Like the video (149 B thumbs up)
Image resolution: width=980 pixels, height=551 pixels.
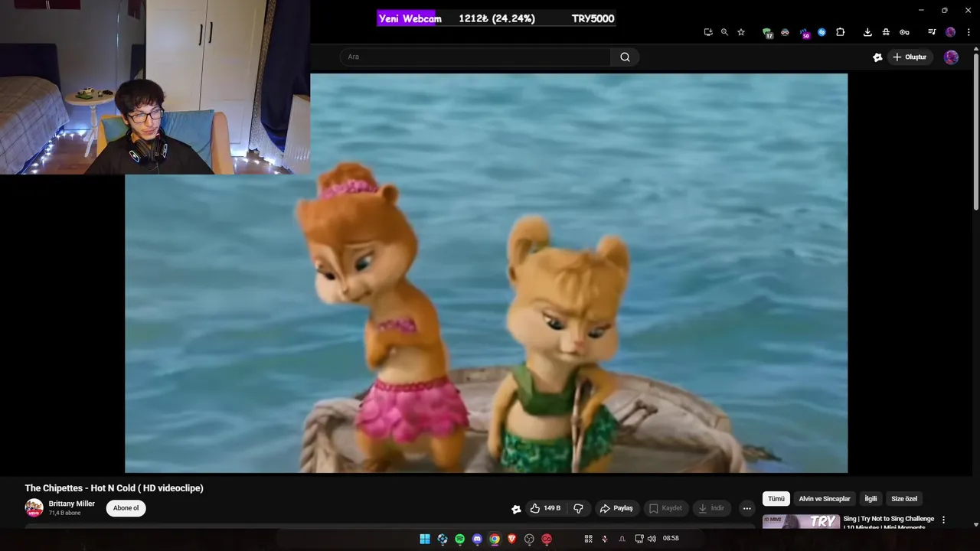point(546,508)
